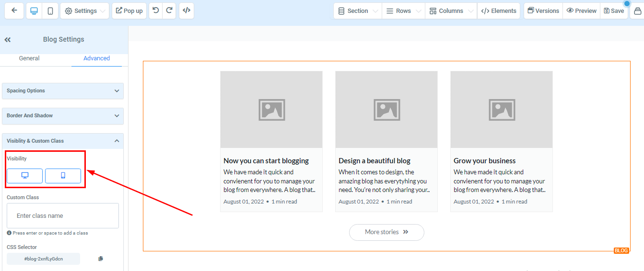
Task: Click the undo icon
Action: (x=156, y=11)
